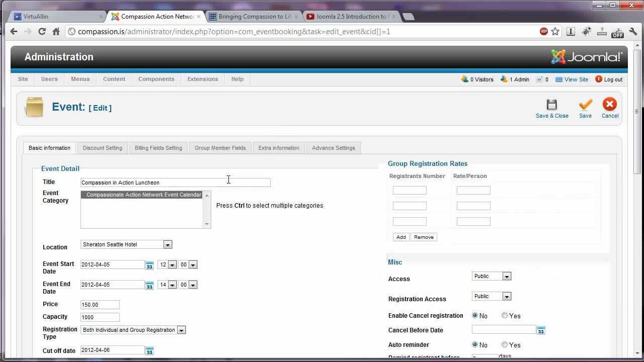Open the Access dropdown
This screenshot has height=362, width=644.
[492, 276]
